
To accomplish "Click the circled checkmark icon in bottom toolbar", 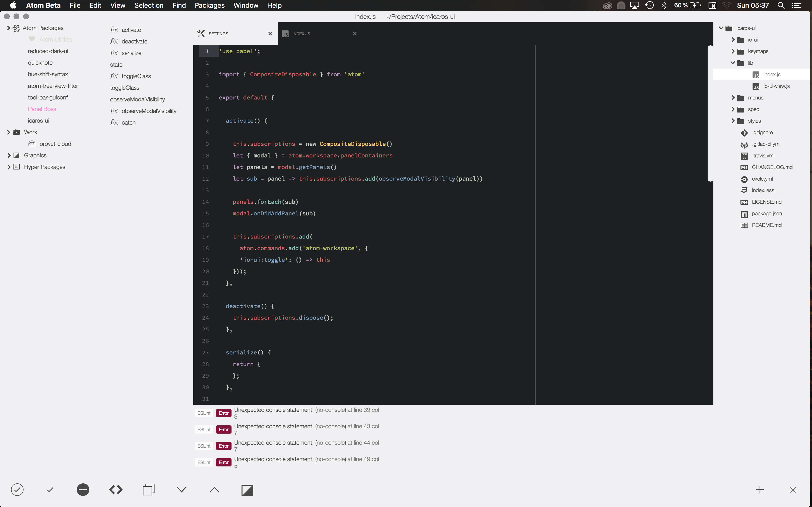I will pos(17,490).
